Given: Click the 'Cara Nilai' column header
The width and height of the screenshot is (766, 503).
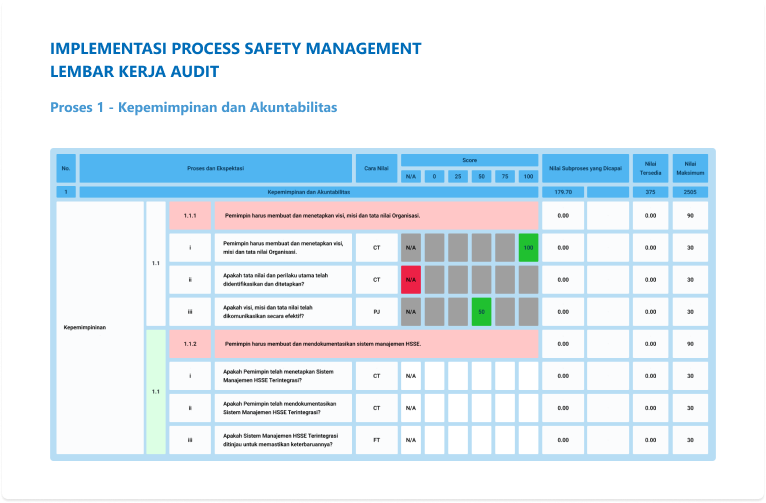Looking at the screenshot, I should pos(376,168).
